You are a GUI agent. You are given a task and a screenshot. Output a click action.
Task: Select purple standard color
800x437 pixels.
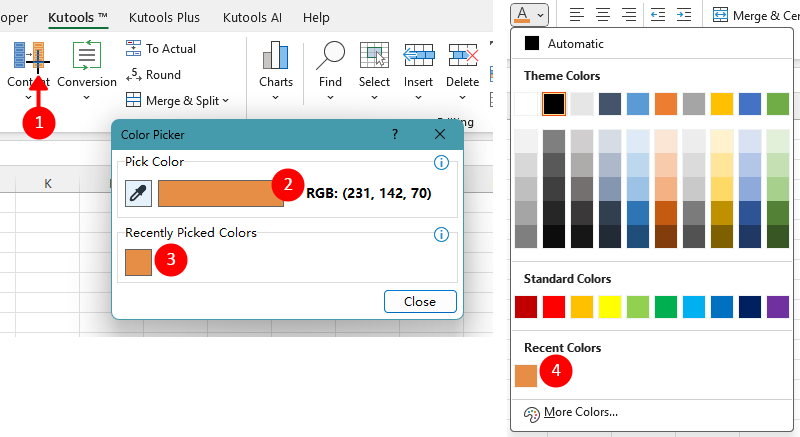pos(778,307)
